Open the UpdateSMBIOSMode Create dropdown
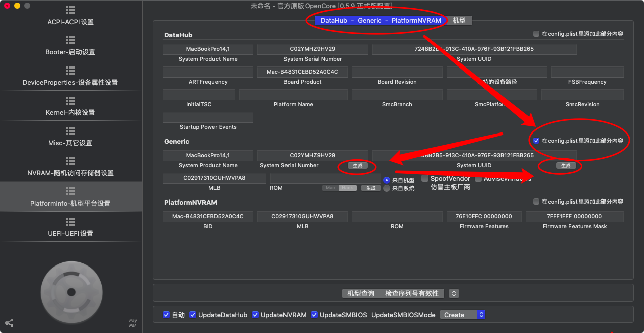Image resolution: width=644 pixels, height=333 pixels. [x=462, y=315]
